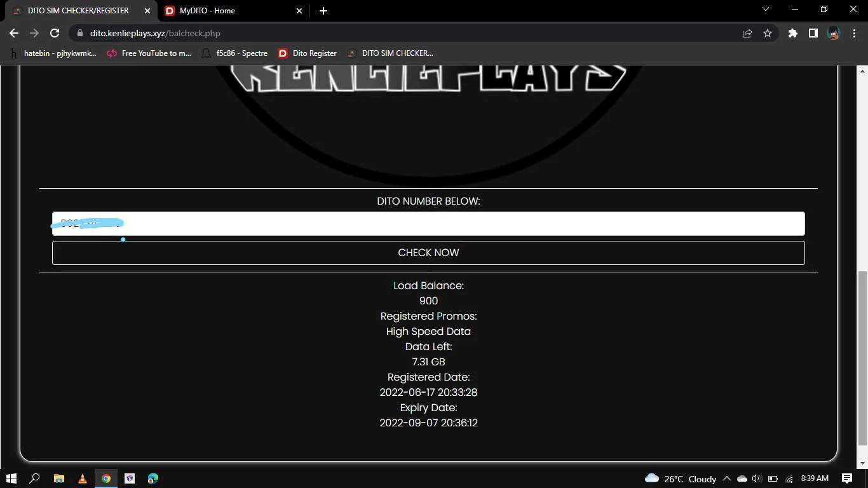
Task: Click Chrome icon in taskbar
Action: [x=106, y=478]
